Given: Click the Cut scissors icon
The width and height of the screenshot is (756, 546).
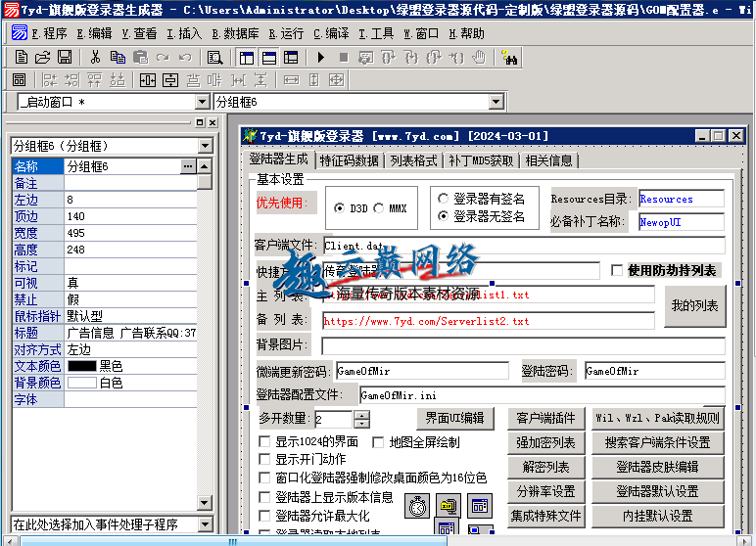Looking at the screenshot, I should 95,58.
